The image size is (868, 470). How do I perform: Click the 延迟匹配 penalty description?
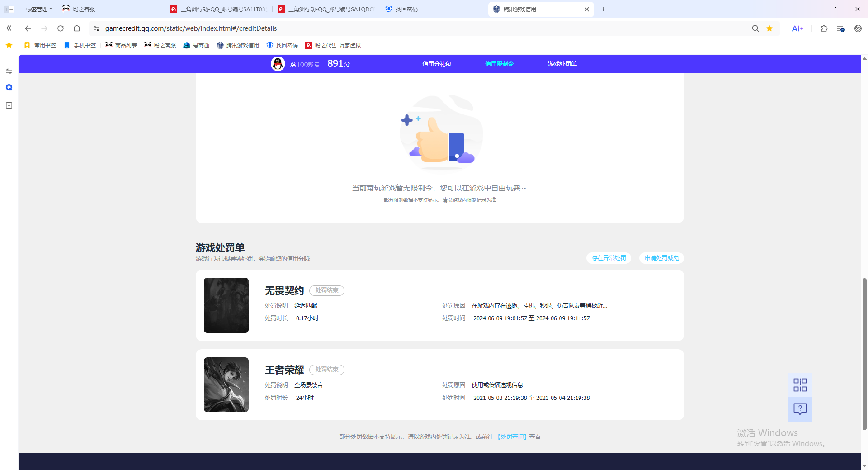[x=306, y=305]
